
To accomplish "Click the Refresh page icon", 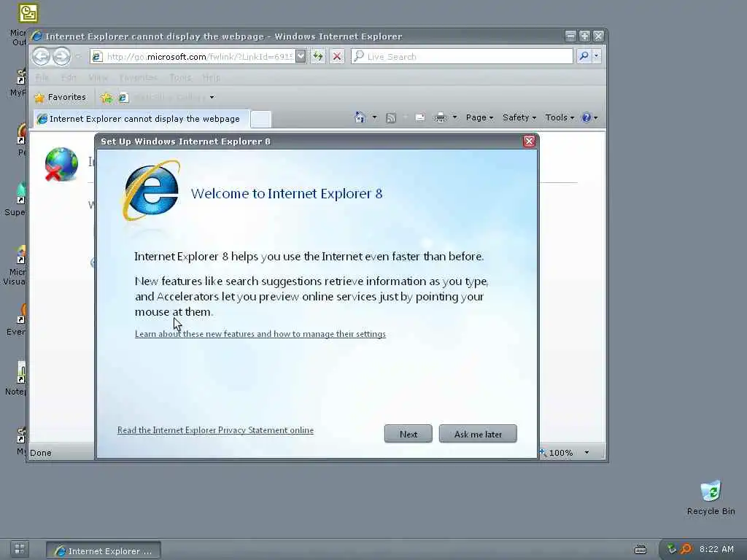I will tap(318, 56).
